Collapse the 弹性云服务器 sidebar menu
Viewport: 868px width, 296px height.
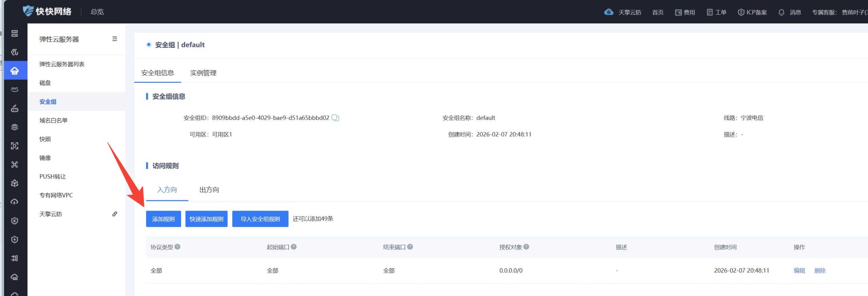115,39
